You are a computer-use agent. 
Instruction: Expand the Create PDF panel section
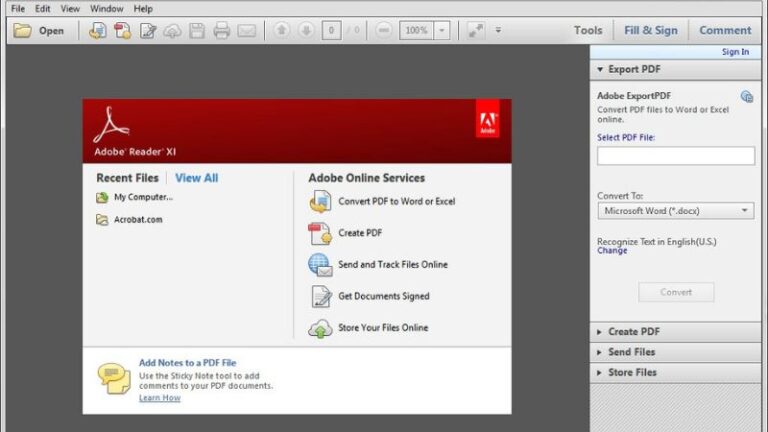pyautogui.click(x=675, y=332)
